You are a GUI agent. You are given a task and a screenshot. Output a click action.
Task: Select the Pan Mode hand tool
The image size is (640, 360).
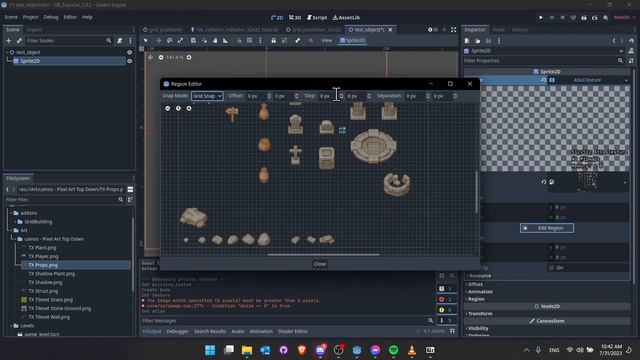(215, 40)
